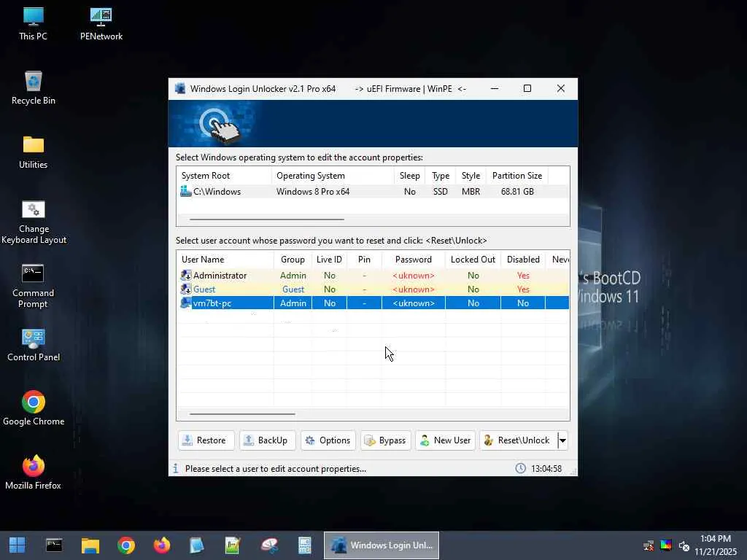
Task: Open File Explorer from taskbar
Action: 90,545
